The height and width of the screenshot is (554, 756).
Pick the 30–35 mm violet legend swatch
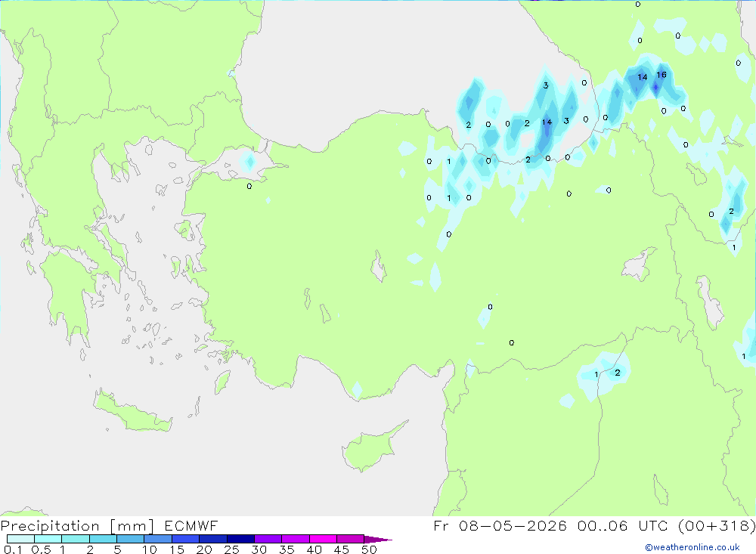tap(268, 539)
